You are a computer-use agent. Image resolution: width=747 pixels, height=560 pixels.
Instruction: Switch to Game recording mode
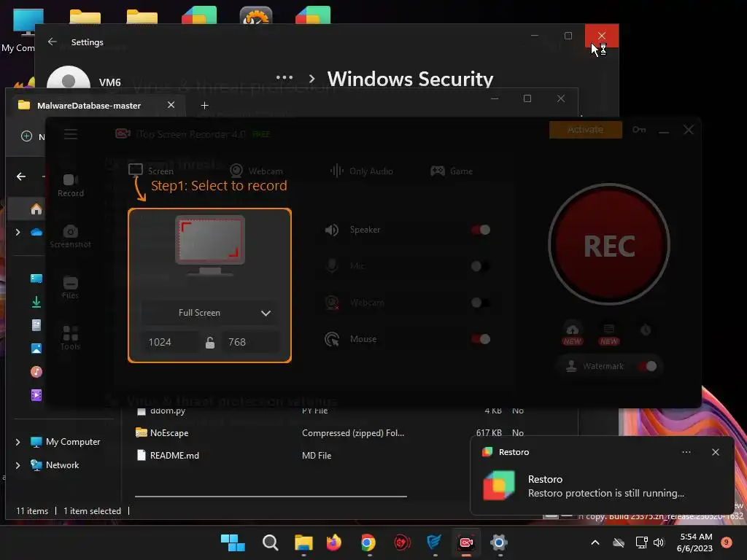point(451,171)
